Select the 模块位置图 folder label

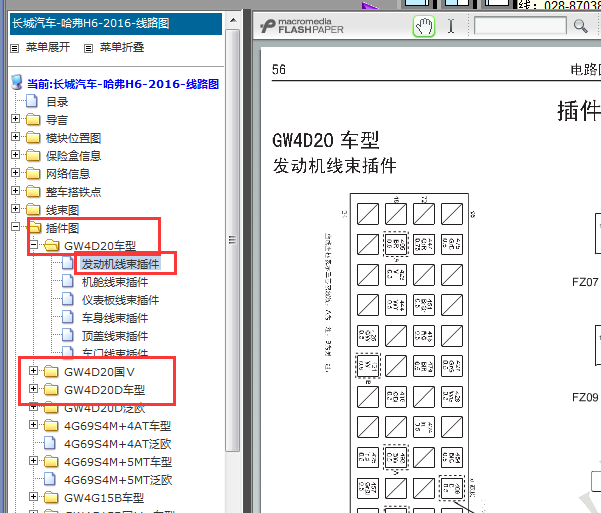pyautogui.click(x=74, y=138)
